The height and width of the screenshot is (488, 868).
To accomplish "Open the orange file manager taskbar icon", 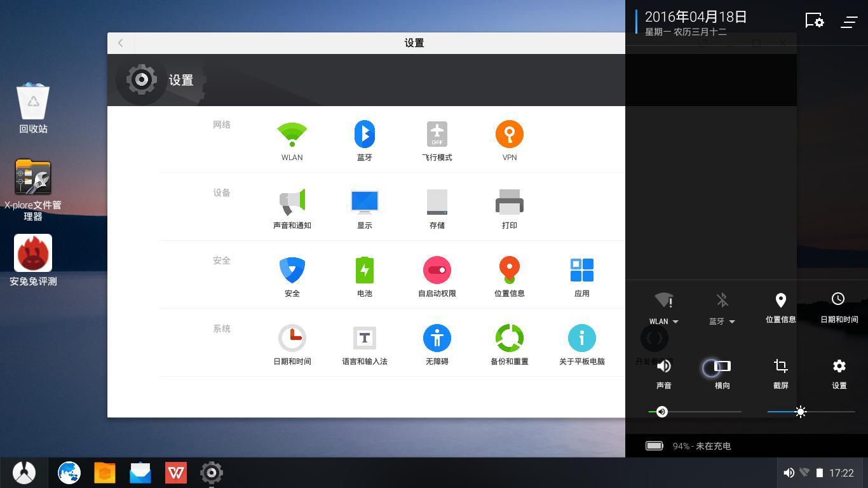I will click(x=105, y=473).
